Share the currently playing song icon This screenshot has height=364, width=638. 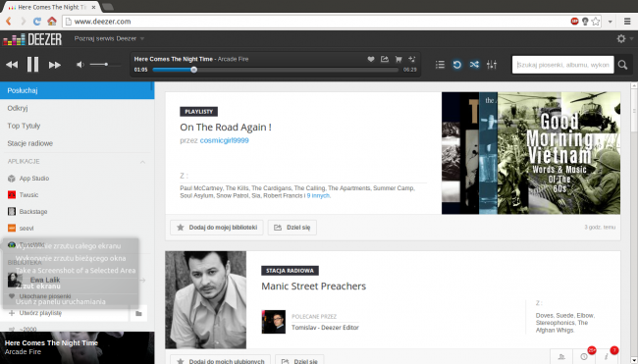click(385, 59)
